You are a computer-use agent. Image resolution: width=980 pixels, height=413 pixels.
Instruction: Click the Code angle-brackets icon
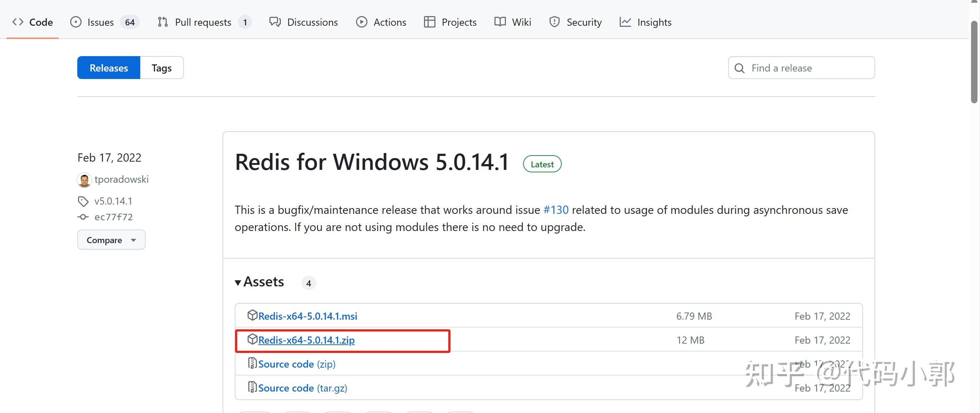(18, 22)
